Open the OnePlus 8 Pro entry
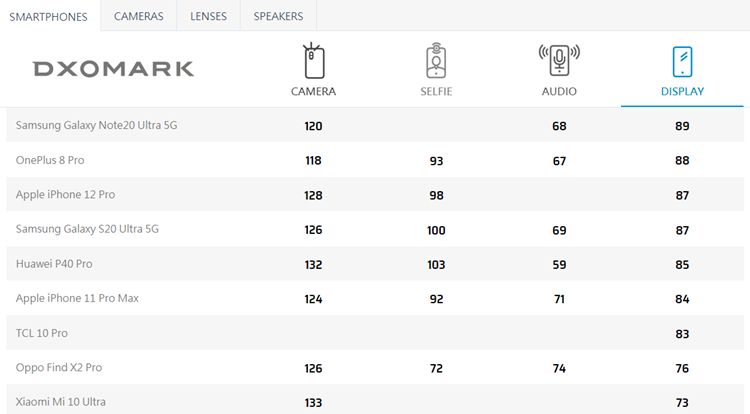750x414 pixels. [x=50, y=160]
